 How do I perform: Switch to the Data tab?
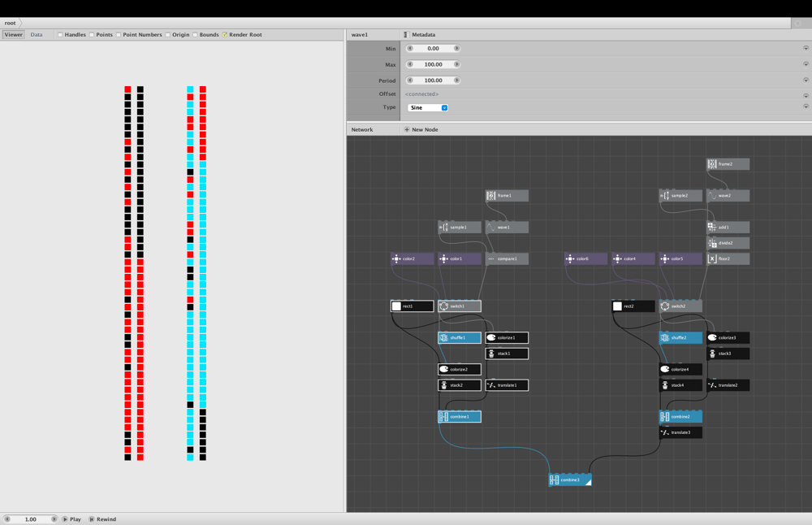(x=37, y=35)
